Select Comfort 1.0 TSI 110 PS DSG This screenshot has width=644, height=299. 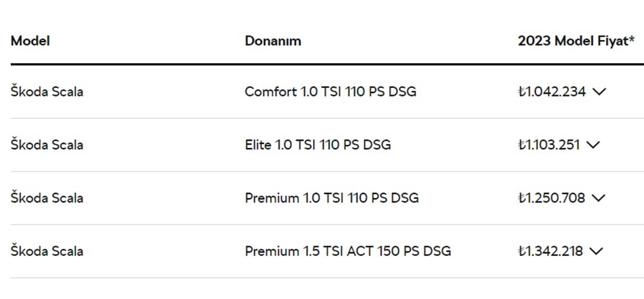tap(330, 92)
